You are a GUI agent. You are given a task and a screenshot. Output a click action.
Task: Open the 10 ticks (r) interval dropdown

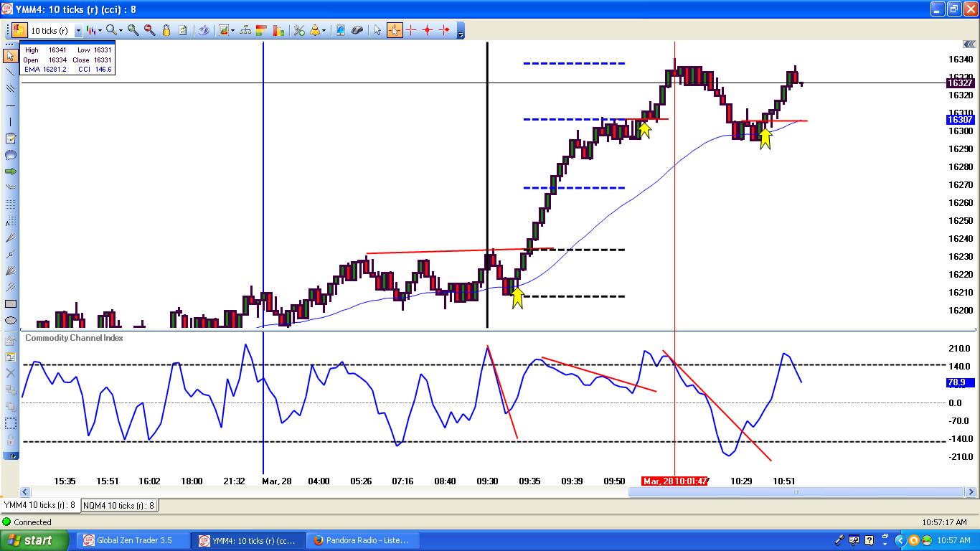(x=78, y=31)
